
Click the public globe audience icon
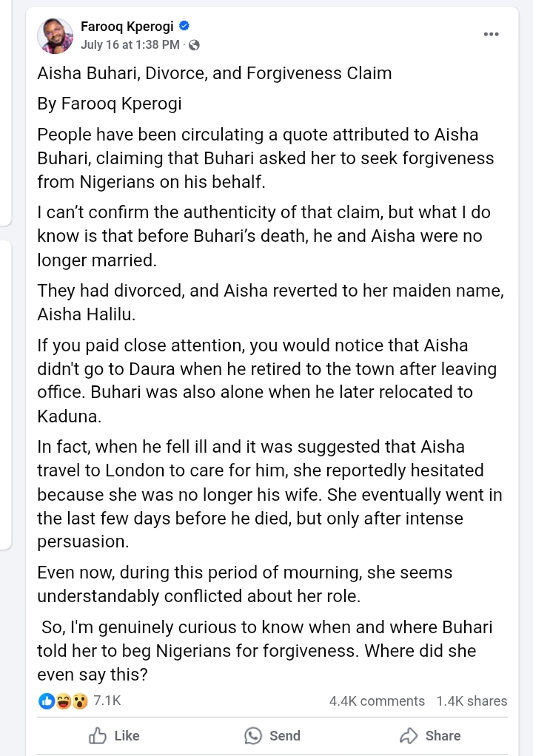click(194, 45)
